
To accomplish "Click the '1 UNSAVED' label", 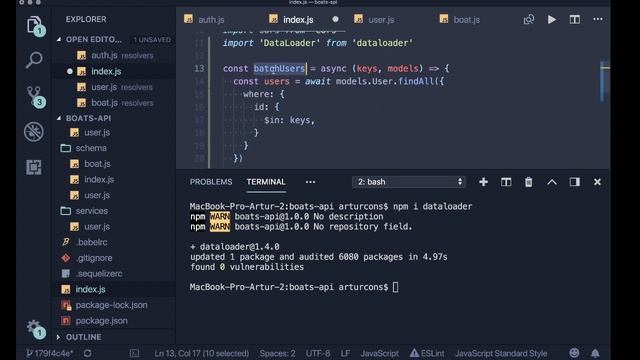I will click(x=152, y=40).
